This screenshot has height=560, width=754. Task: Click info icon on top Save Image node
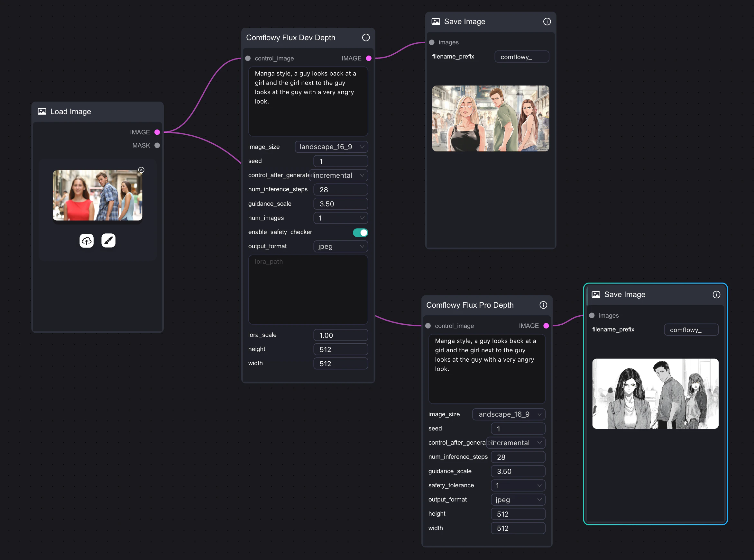point(547,22)
